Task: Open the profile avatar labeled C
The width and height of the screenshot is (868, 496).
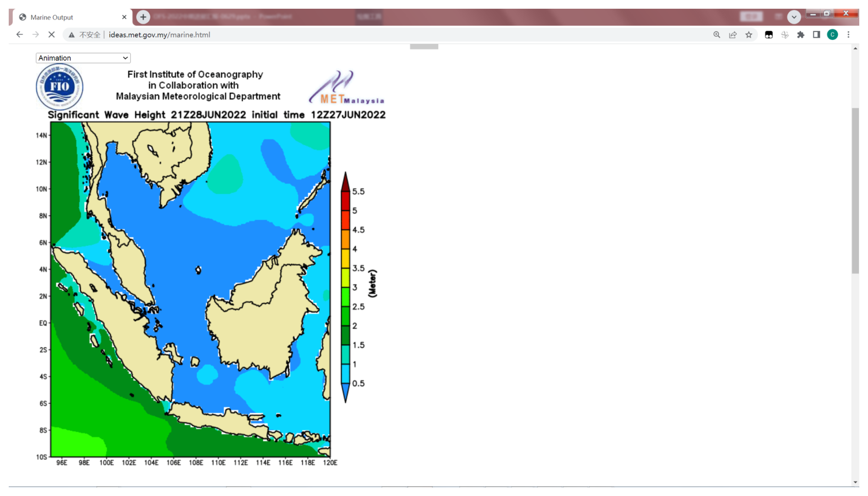Action: coord(833,34)
